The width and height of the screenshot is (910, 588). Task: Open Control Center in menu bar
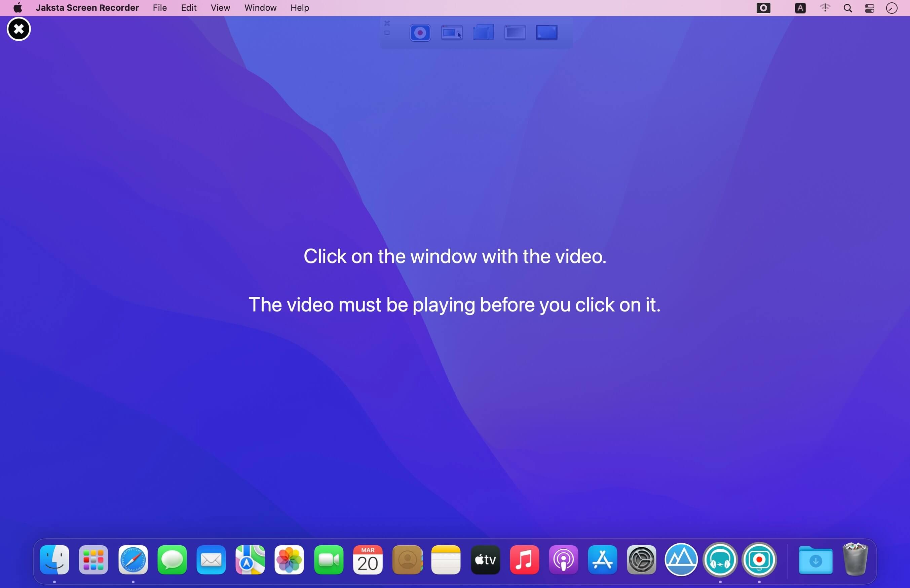point(870,8)
